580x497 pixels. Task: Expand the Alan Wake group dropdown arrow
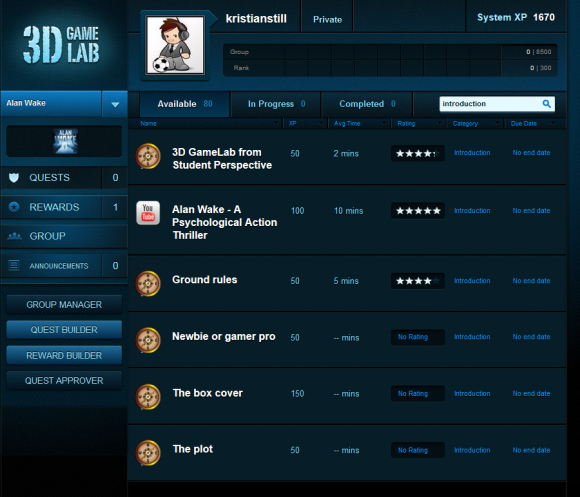pyautogui.click(x=115, y=104)
